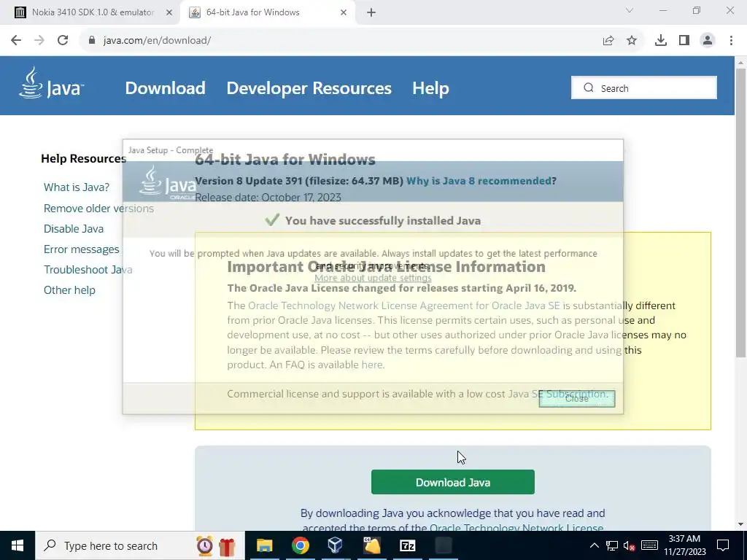Open File Explorer from the taskbar

point(264,545)
